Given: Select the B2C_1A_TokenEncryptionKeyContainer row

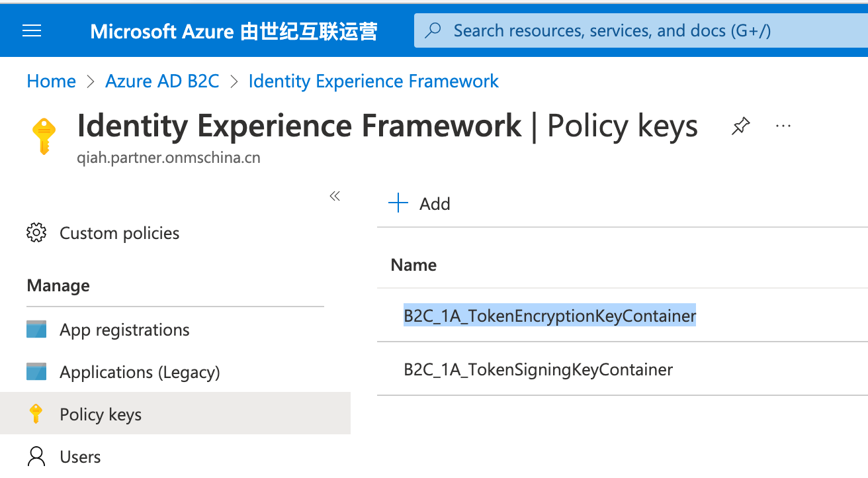Looking at the screenshot, I should coord(550,316).
